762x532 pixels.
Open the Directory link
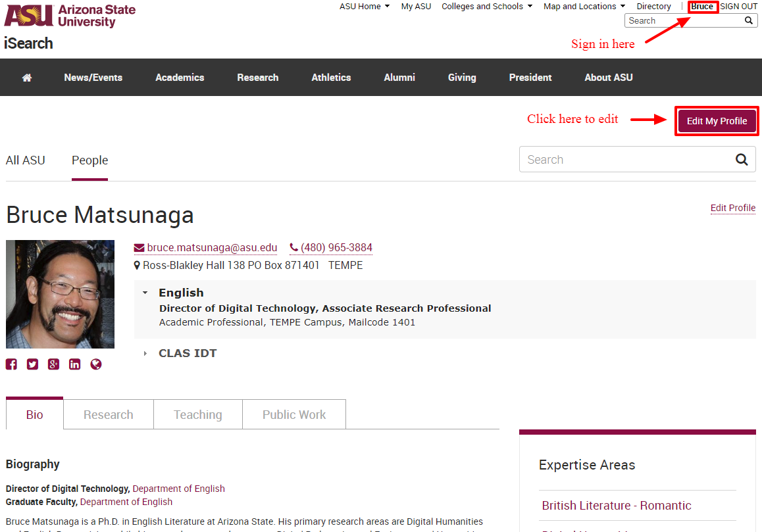coord(653,7)
